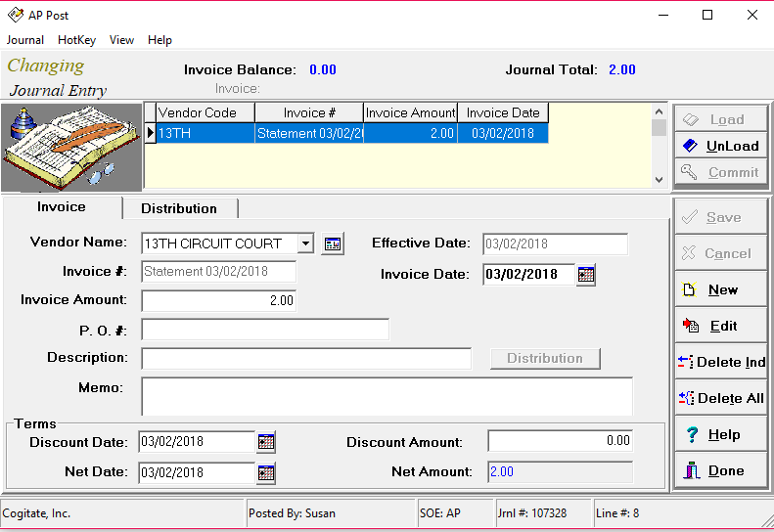The width and height of the screenshot is (774, 532).
Task: Click the Invoice Date field
Action: click(x=529, y=275)
